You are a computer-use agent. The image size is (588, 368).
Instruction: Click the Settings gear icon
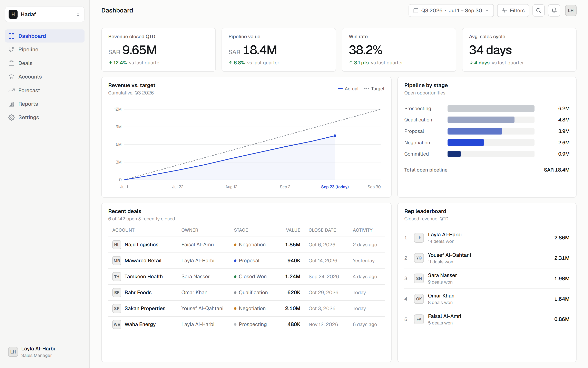11,118
